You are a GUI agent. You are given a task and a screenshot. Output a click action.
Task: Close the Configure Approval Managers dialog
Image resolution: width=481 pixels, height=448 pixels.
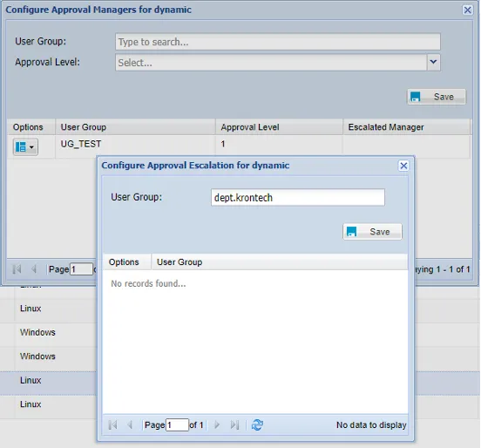tap(467, 10)
